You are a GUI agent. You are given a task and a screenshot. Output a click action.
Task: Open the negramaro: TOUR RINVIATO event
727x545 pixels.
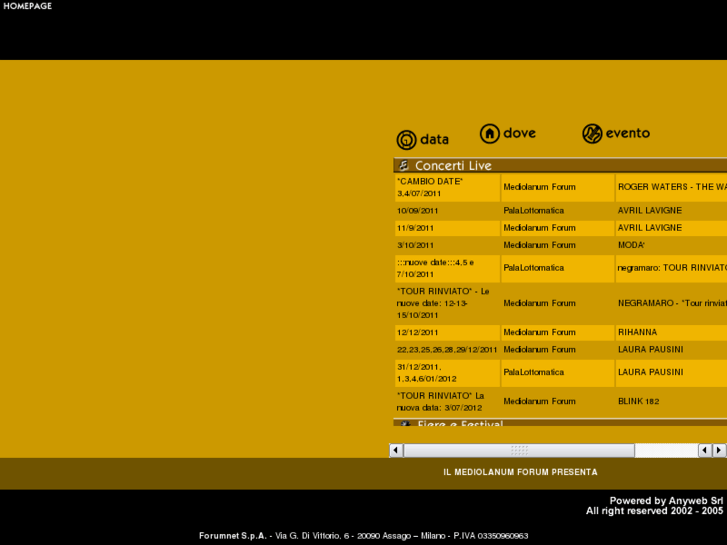(x=672, y=268)
